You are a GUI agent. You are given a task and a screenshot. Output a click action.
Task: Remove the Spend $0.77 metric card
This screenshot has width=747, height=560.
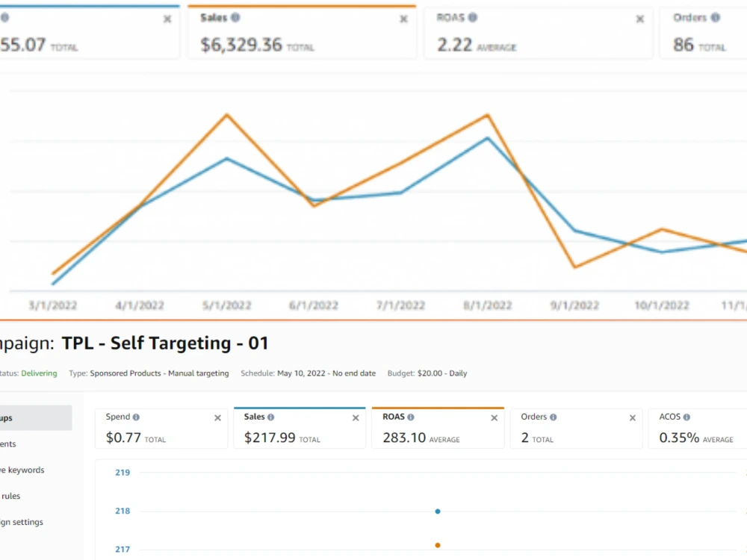[x=217, y=418]
